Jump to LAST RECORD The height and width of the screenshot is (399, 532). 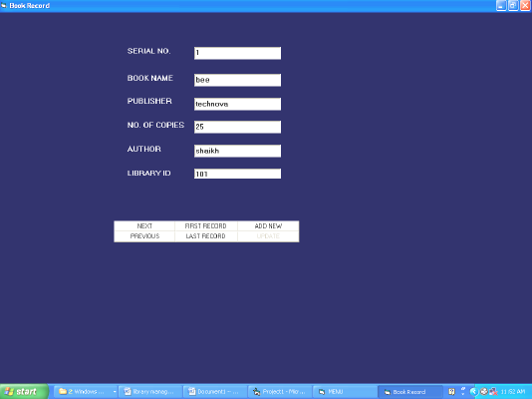[205, 236]
